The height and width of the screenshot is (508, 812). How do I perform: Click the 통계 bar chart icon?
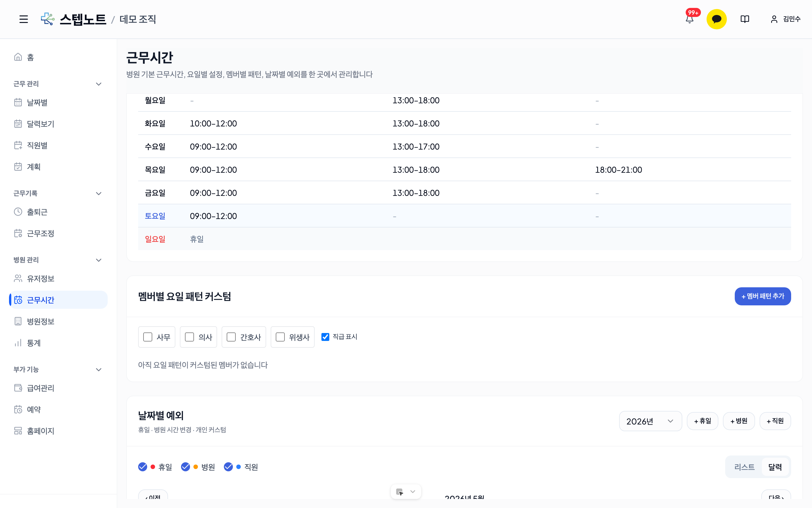click(x=18, y=343)
